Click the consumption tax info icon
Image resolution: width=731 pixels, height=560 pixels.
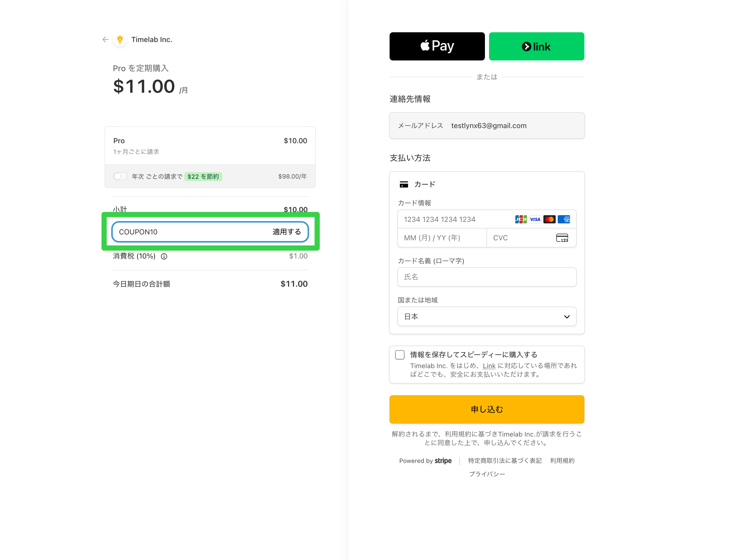(x=164, y=256)
